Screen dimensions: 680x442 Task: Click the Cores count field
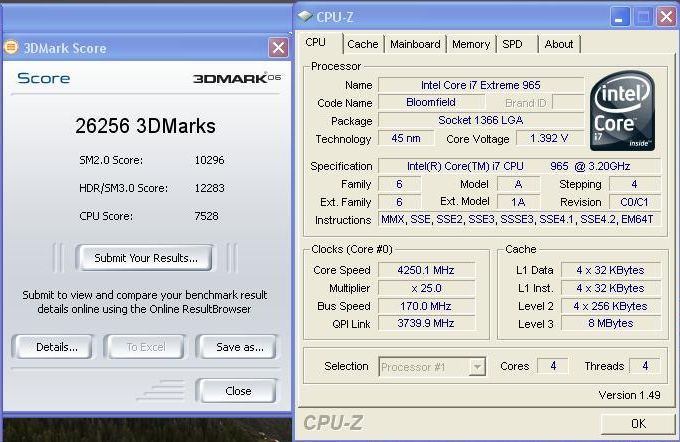click(x=553, y=366)
